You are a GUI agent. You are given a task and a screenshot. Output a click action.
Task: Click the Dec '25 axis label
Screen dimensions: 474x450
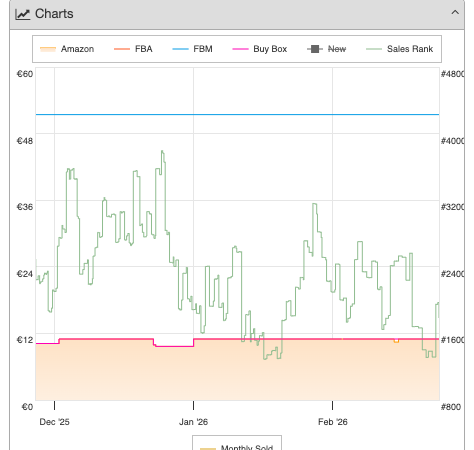click(x=54, y=422)
